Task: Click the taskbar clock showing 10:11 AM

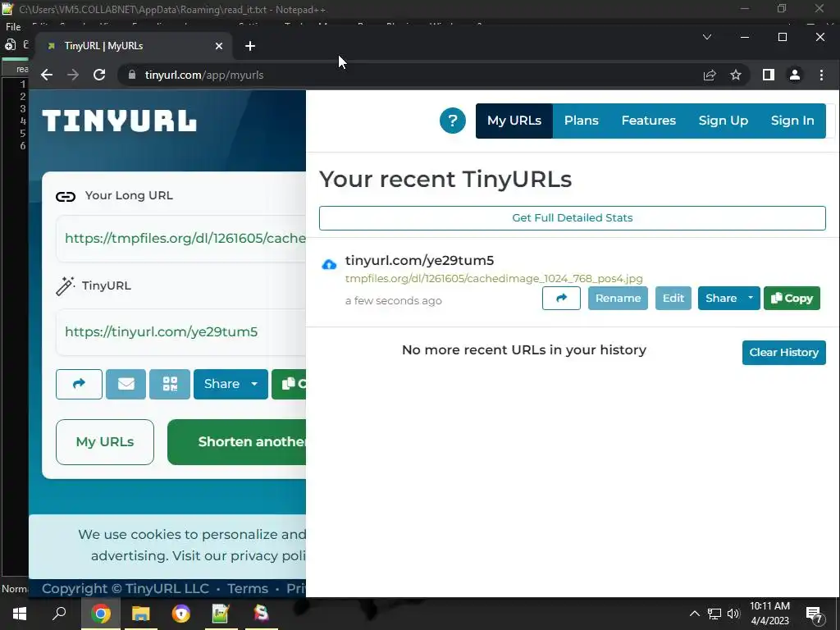Action: (769, 614)
